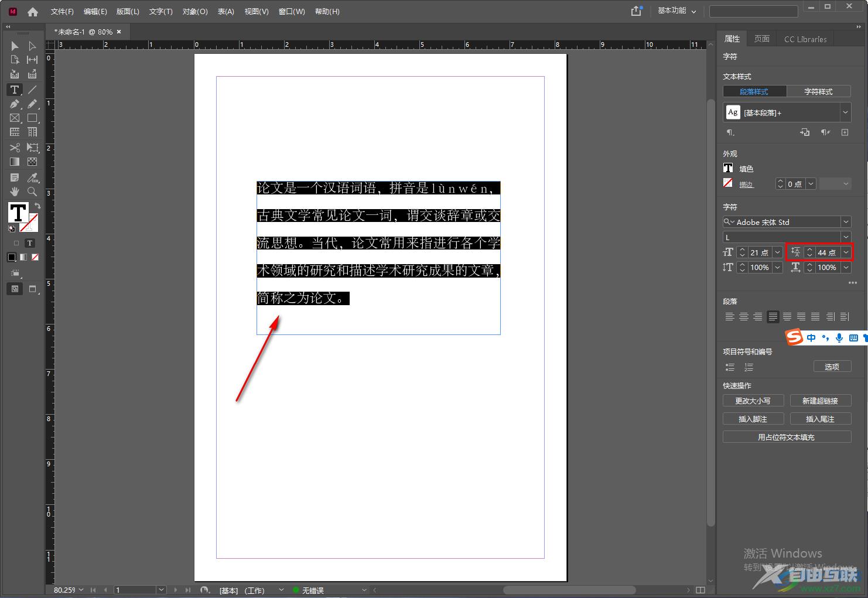Switch to the 页面 panel tab
This screenshot has height=598, width=868.
(x=762, y=39)
